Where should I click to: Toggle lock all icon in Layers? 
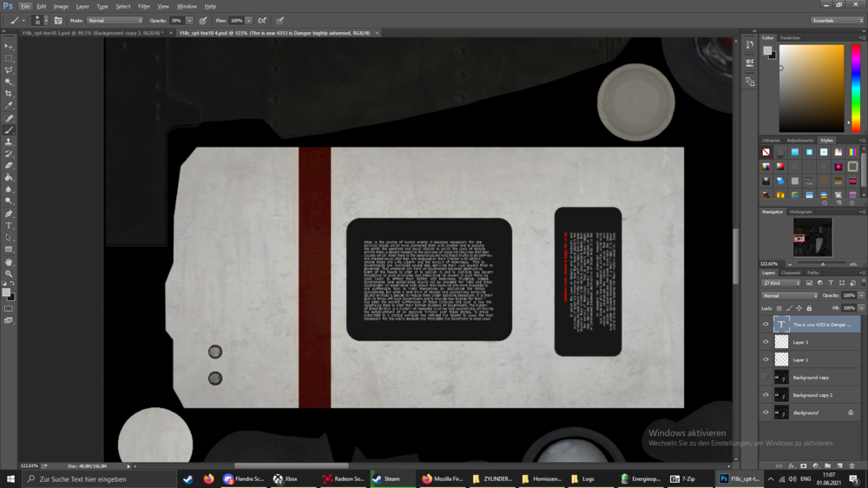click(x=809, y=308)
